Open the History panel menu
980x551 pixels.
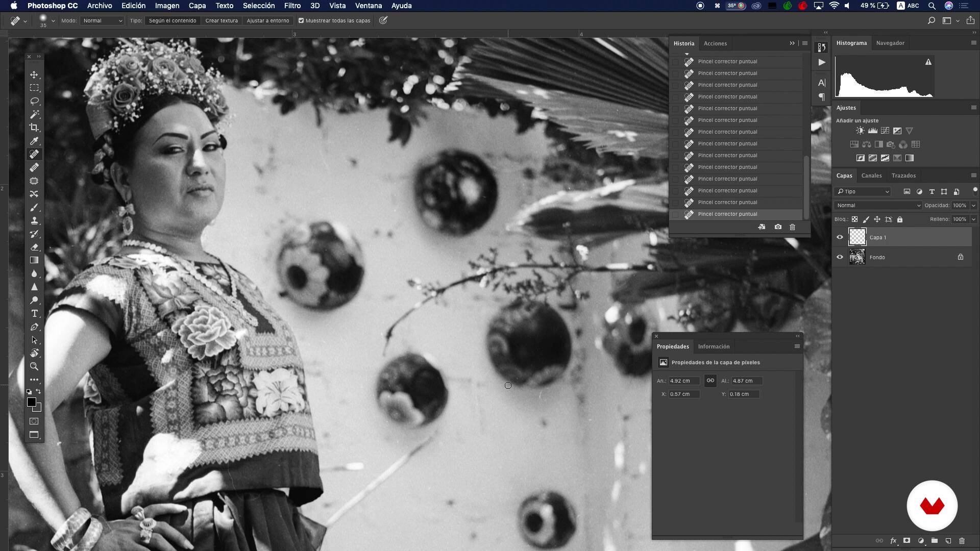click(x=805, y=43)
